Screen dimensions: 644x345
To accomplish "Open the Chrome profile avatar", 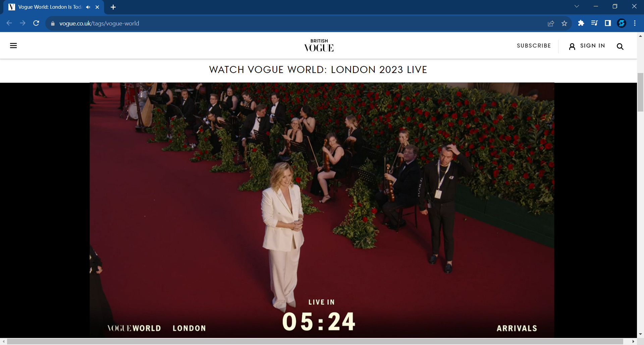I will 621,23.
